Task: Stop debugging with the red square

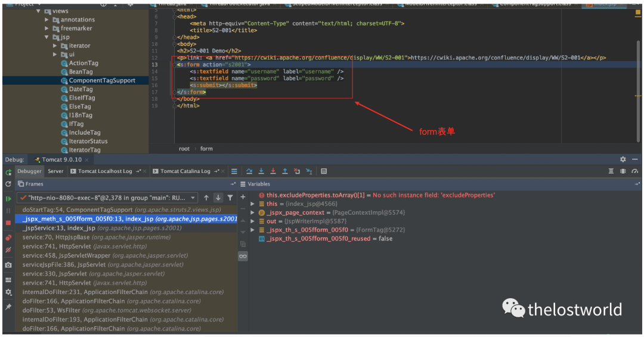Action: click(x=8, y=223)
